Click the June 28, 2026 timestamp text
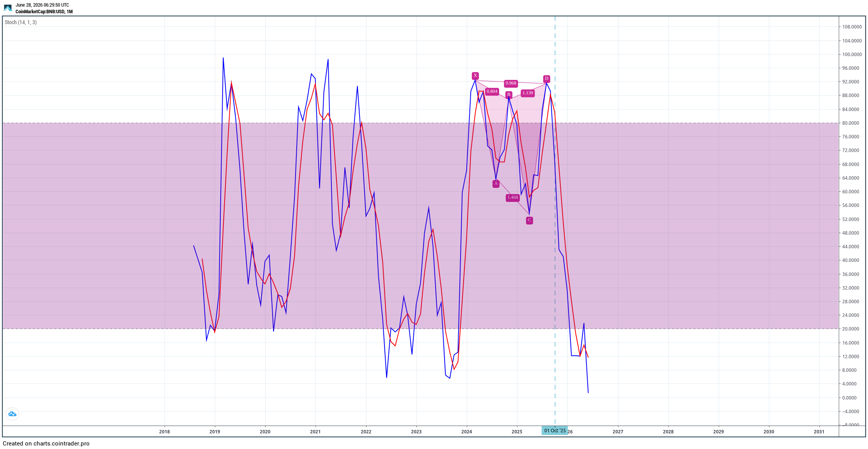868x449 pixels. [42, 5]
